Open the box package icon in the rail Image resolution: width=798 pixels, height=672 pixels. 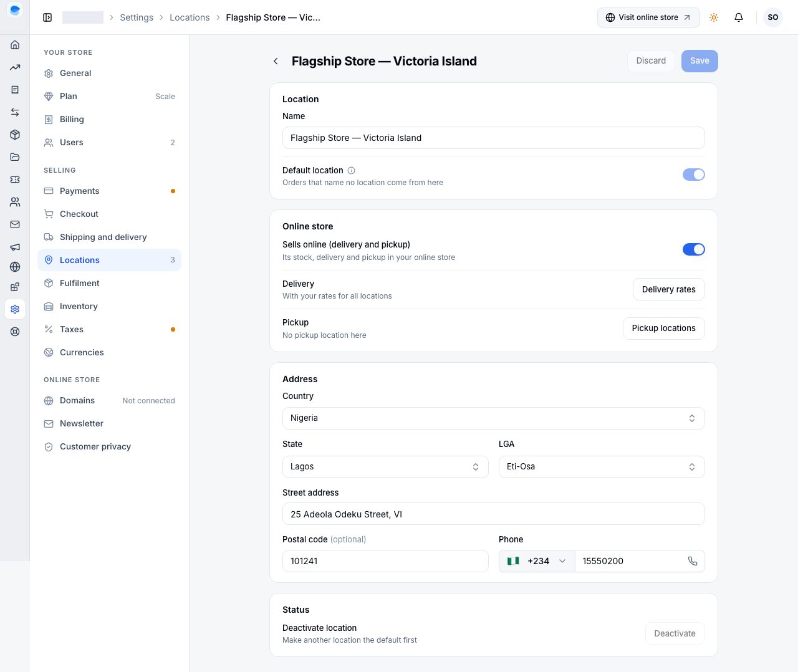pos(15,135)
